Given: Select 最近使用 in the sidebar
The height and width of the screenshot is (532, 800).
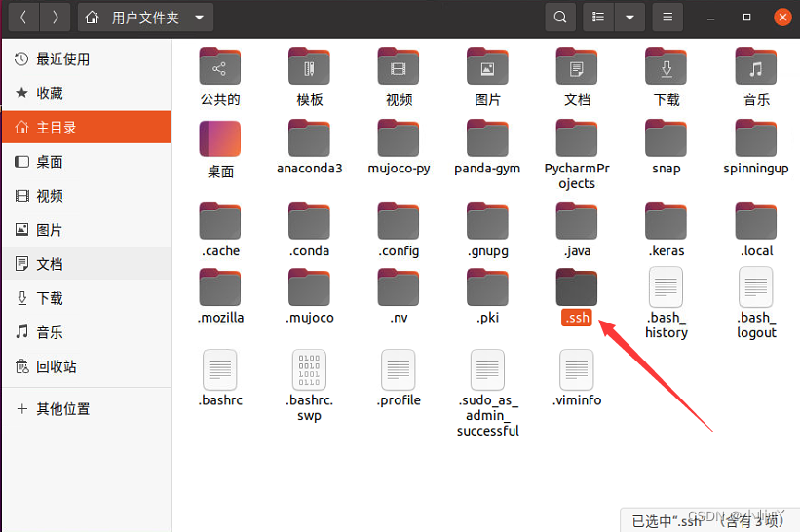Looking at the screenshot, I should [x=87, y=59].
